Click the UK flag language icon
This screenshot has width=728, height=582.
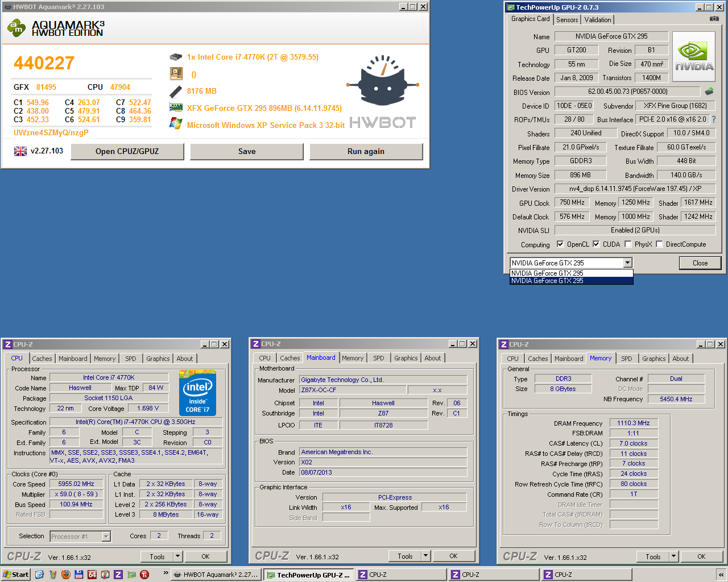click(x=20, y=151)
